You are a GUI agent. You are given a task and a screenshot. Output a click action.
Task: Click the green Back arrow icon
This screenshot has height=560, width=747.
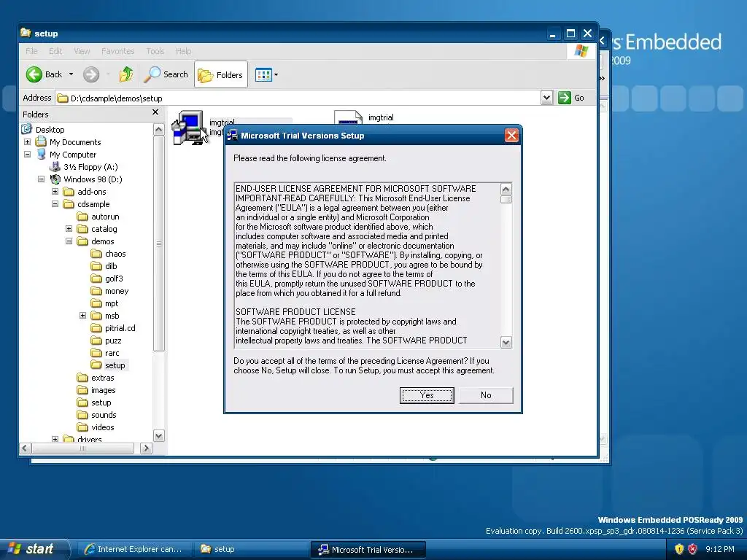34,74
